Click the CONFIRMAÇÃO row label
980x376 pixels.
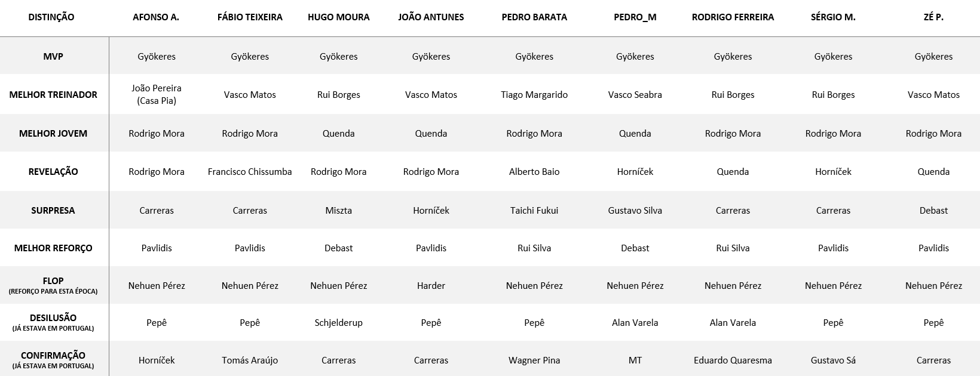(53, 359)
